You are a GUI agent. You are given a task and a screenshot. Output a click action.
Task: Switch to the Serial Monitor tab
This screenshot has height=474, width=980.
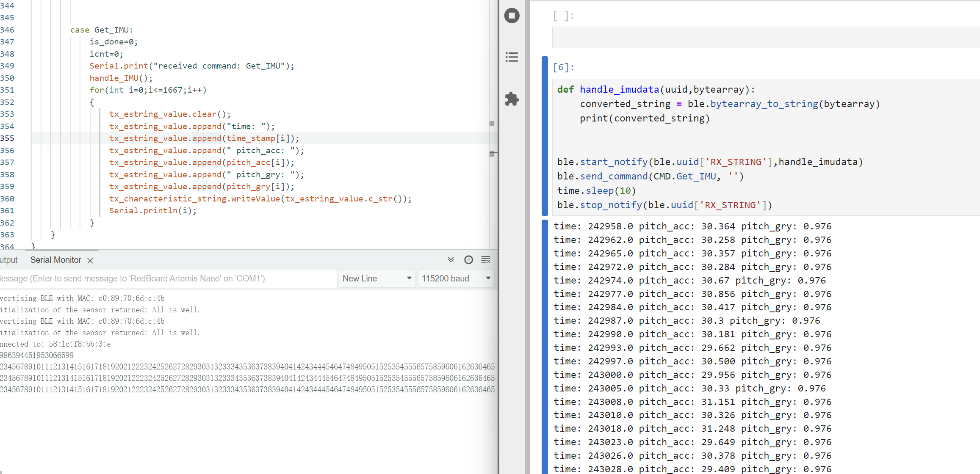pyautogui.click(x=55, y=260)
